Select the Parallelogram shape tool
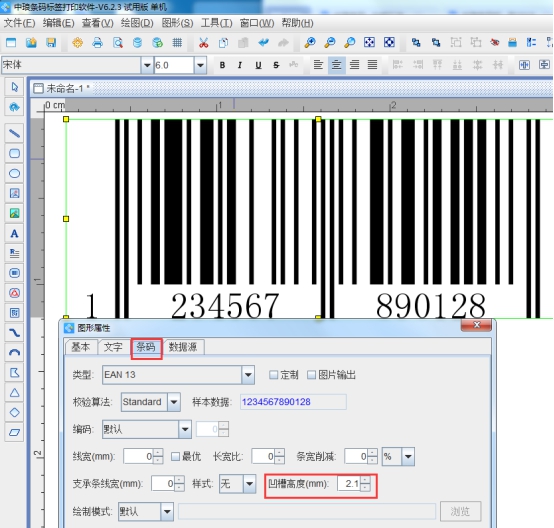The width and height of the screenshot is (554, 528). click(14, 432)
